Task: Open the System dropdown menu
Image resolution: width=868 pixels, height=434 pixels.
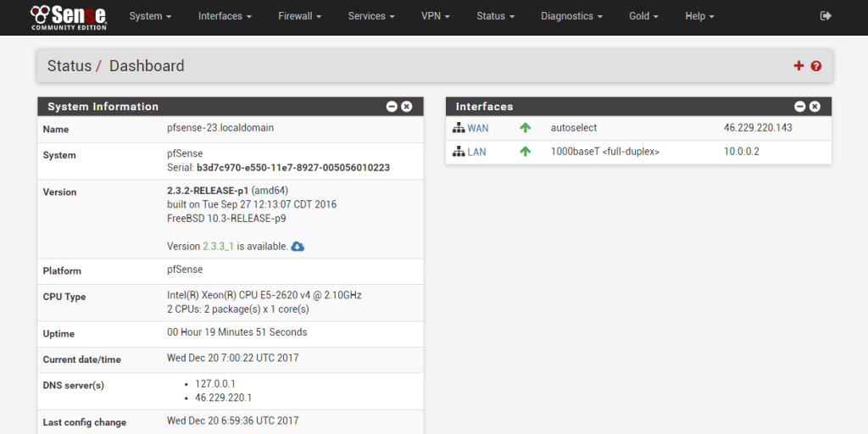Action: click(x=151, y=17)
